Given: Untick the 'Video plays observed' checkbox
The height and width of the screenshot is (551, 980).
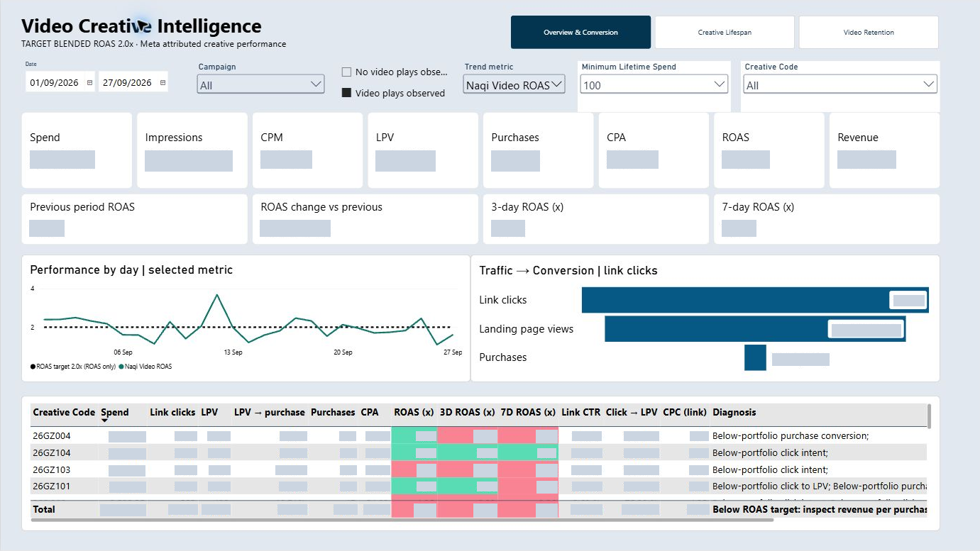Looking at the screenshot, I should point(346,93).
